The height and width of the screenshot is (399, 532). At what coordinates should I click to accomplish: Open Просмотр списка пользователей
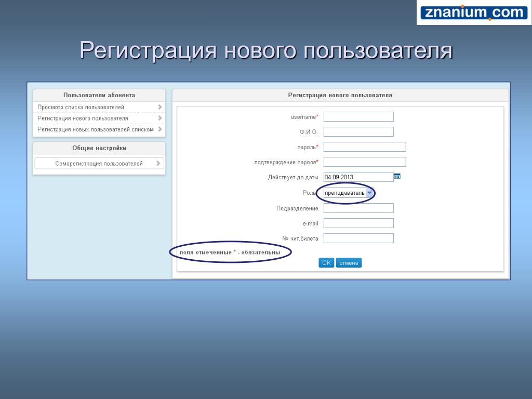point(99,107)
